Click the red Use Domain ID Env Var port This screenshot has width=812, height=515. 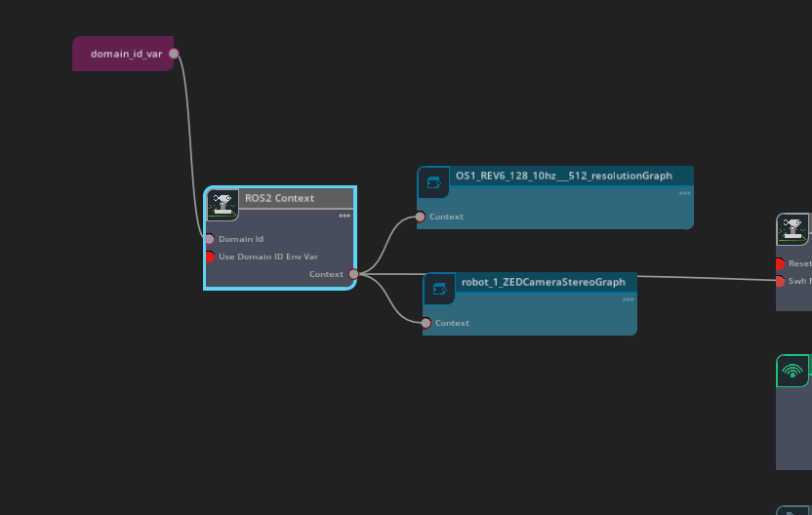click(209, 257)
